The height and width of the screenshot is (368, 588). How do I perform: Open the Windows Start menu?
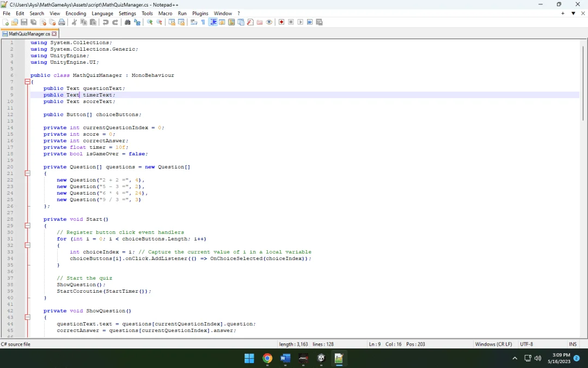pyautogui.click(x=249, y=358)
